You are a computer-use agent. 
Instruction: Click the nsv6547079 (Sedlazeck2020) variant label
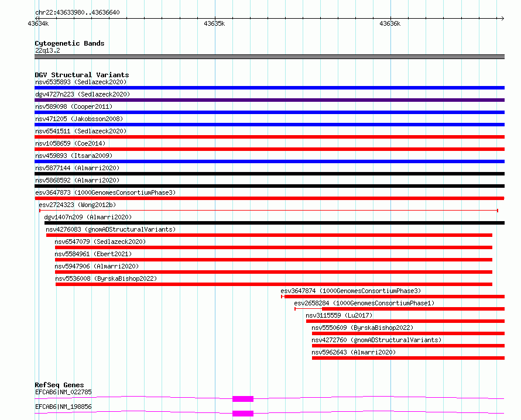point(100,242)
